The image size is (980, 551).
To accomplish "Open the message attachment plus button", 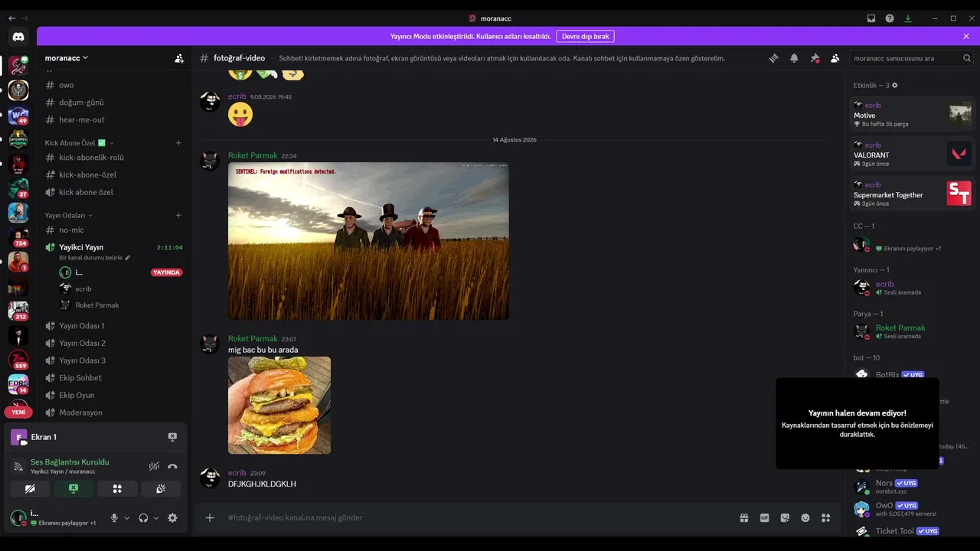I will pyautogui.click(x=210, y=518).
